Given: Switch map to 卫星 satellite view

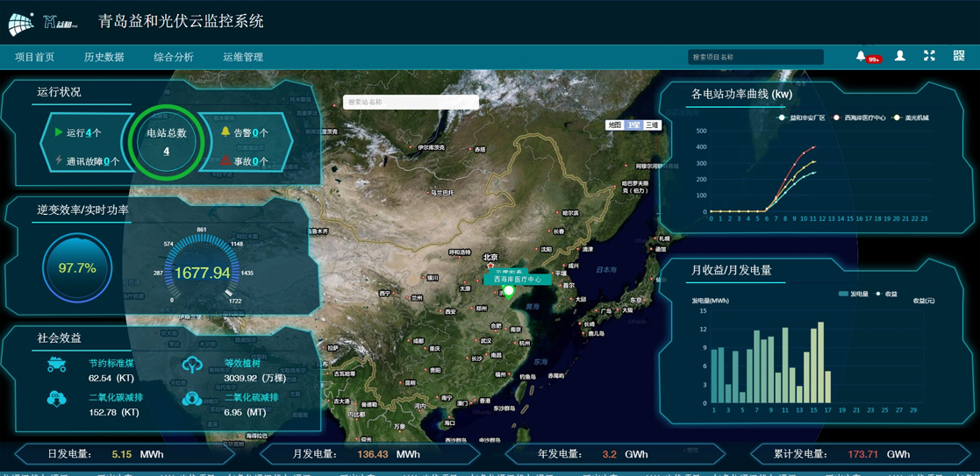Looking at the screenshot, I should pos(633,125).
